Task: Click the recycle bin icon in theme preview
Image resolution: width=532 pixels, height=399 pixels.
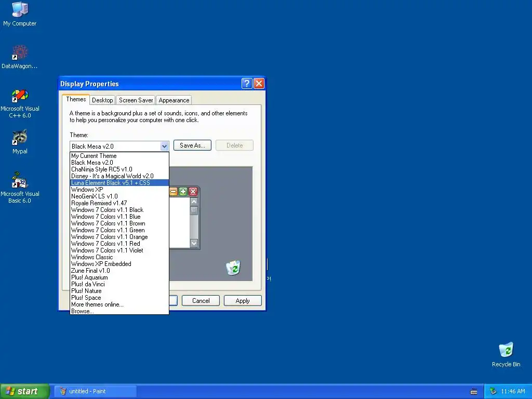Action: point(233,268)
